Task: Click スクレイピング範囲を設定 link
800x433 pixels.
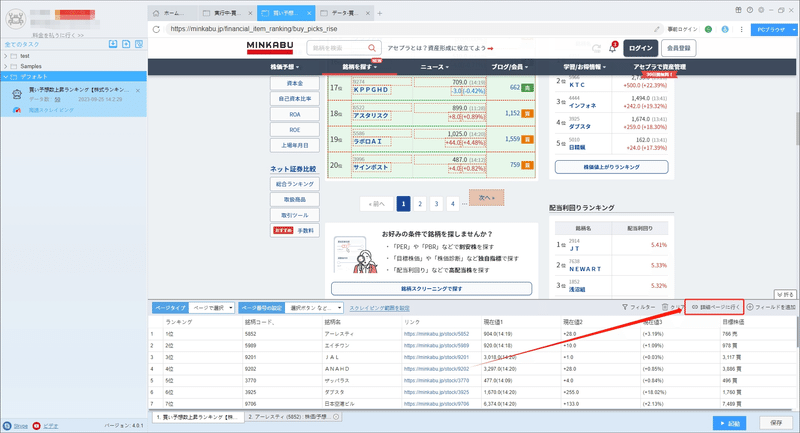Action: (380, 308)
